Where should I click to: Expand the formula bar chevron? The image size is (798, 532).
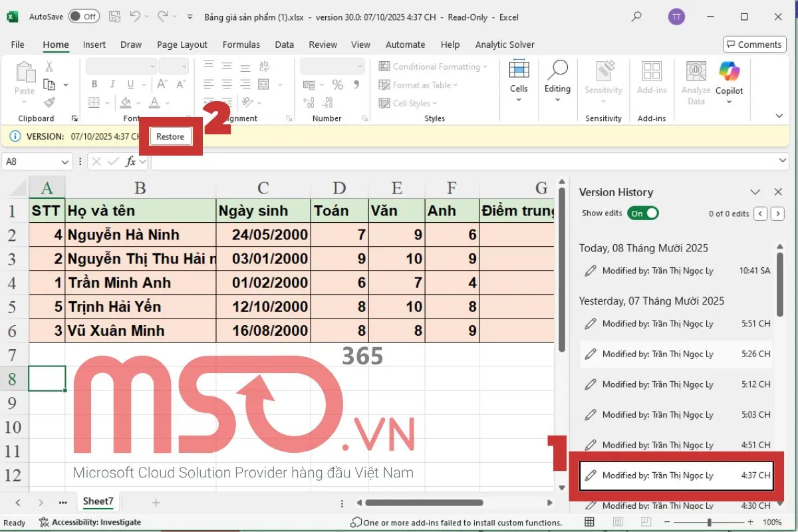783,162
